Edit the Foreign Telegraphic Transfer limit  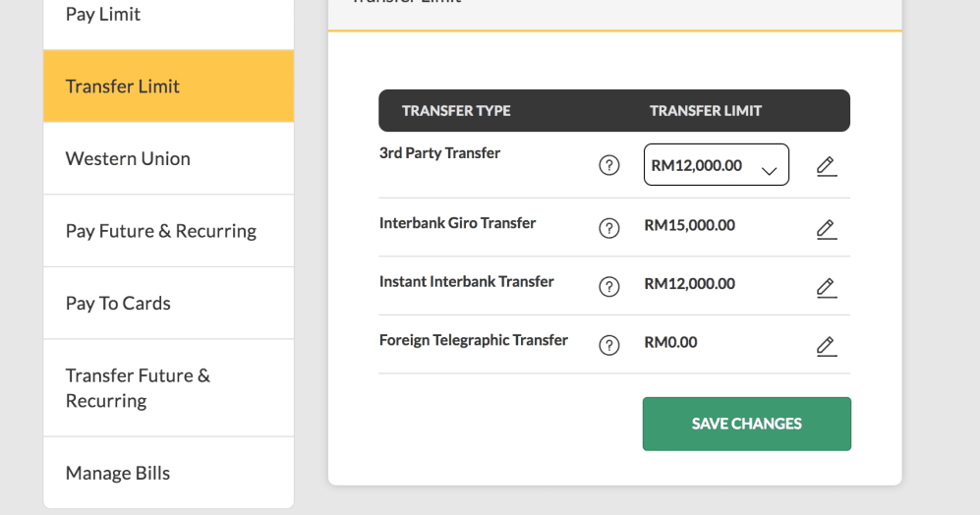click(x=827, y=346)
